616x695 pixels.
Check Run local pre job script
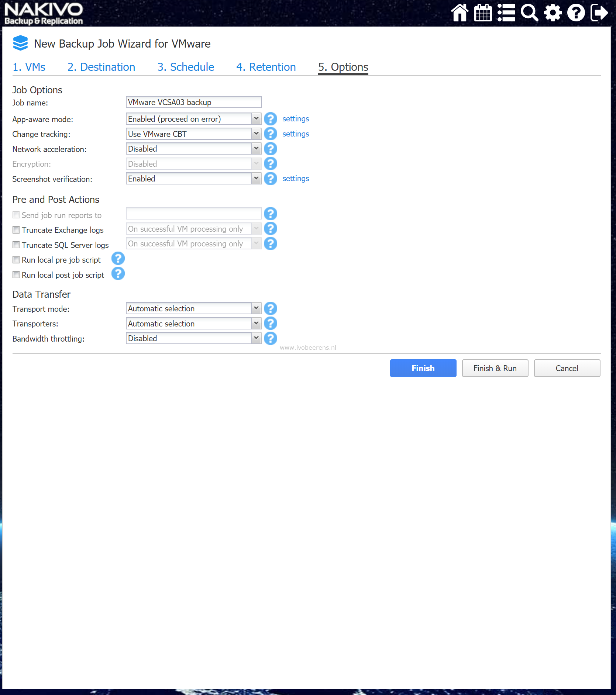click(16, 260)
